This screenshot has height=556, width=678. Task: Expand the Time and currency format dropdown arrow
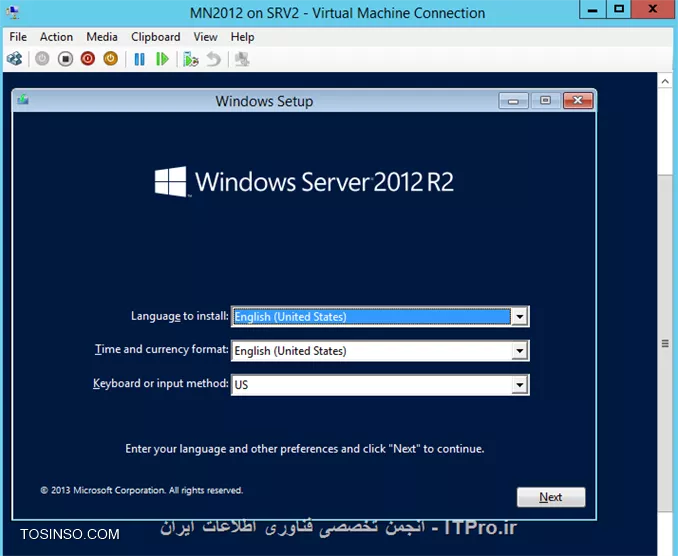pos(519,351)
